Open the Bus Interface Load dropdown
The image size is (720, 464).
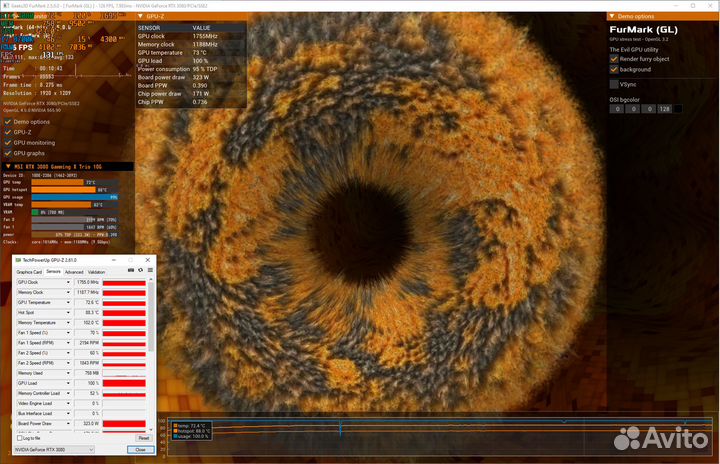(x=68, y=413)
